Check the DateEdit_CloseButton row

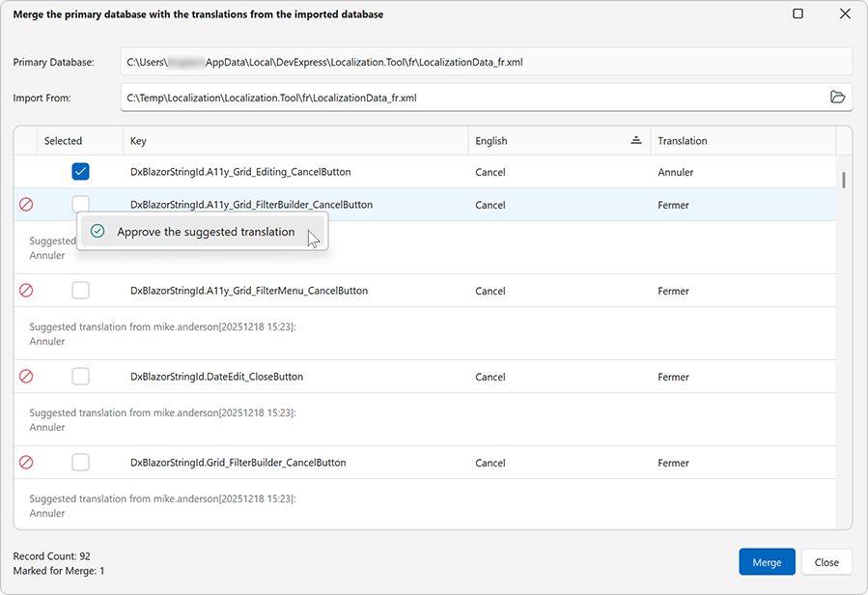coord(80,376)
